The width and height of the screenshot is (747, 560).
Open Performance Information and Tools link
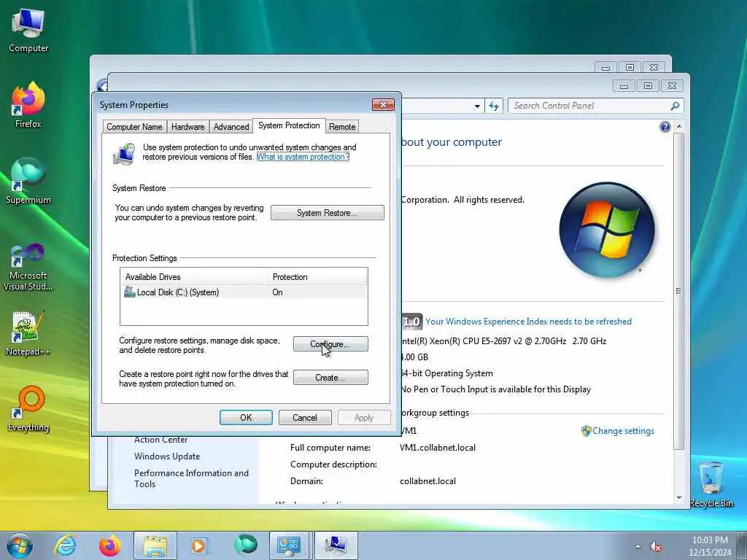click(192, 478)
